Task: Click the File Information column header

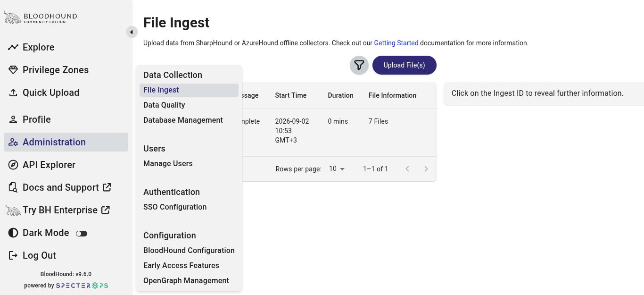Action: click(x=392, y=95)
